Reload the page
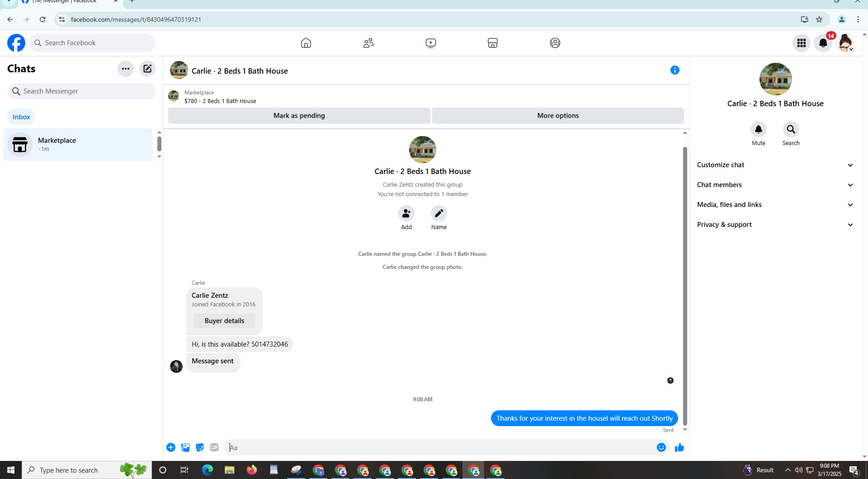Screen dimensions: 868x479 tap(42, 19)
